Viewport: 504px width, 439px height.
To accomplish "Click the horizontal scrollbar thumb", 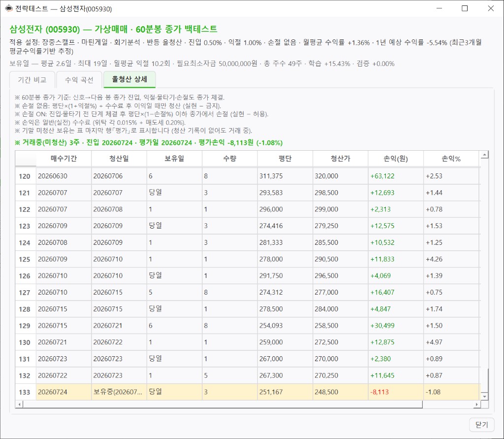I will pos(223,404).
